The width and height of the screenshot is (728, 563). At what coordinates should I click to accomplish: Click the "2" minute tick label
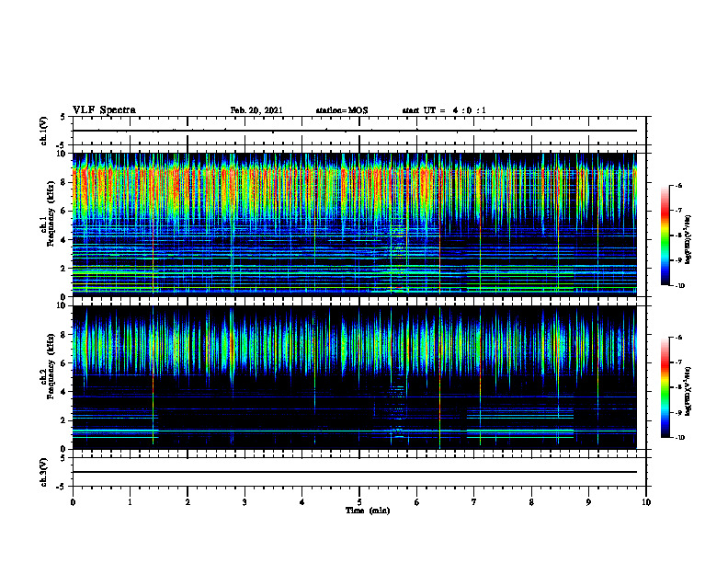(x=188, y=502)
